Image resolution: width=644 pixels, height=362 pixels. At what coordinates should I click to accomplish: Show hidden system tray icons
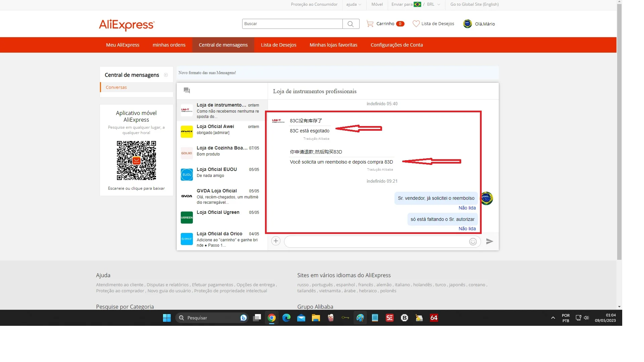pyautogui.click(x=553, y=318)
